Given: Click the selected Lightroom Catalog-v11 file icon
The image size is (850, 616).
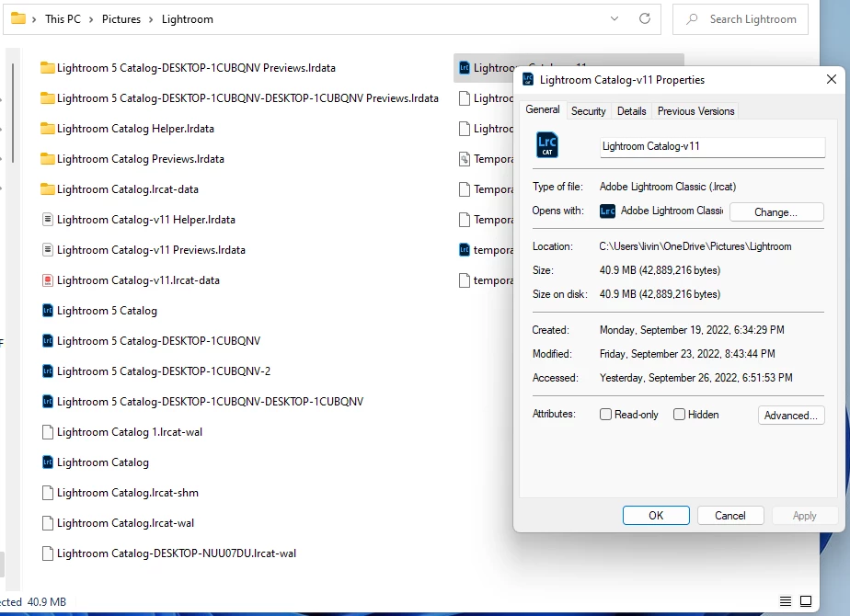Looking at the screenshot, I should 465,68.
